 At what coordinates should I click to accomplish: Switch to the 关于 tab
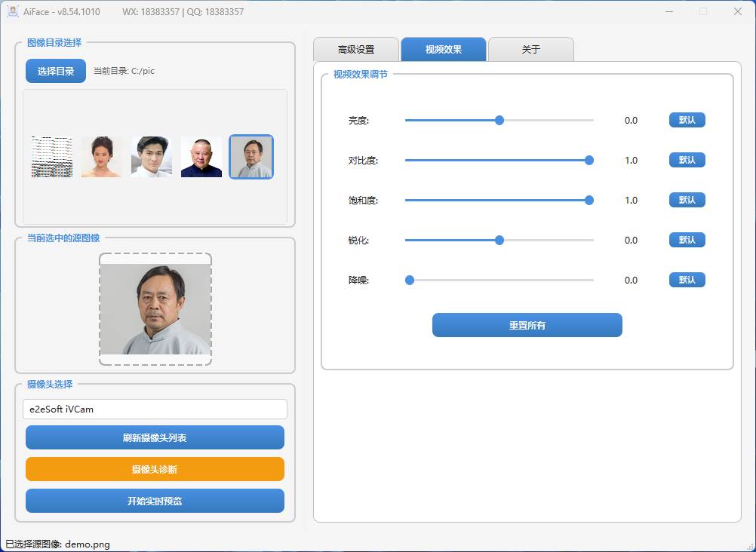click(531, 48)
